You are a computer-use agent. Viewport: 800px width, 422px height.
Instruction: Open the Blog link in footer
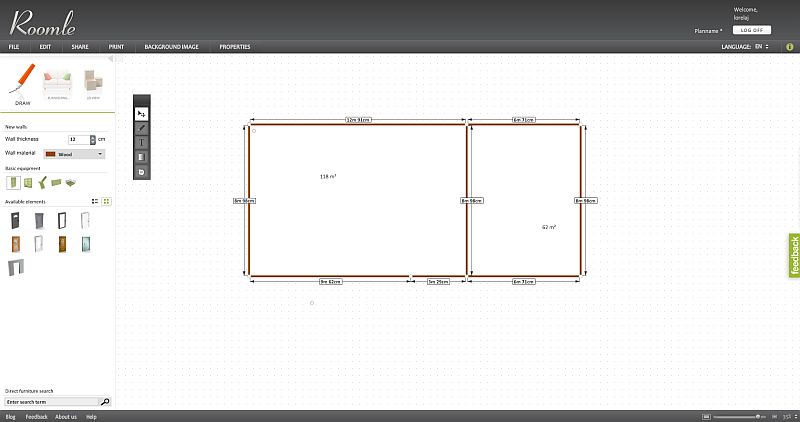tap(10, 417)
